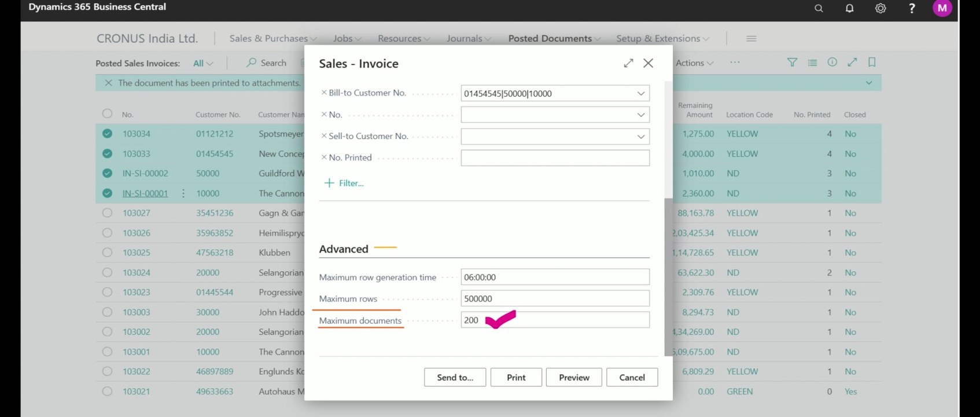This screenshot has height=417, width=980.
Task: Remove the Sell-to Customer No. filter
Action: tap(324, 136)
